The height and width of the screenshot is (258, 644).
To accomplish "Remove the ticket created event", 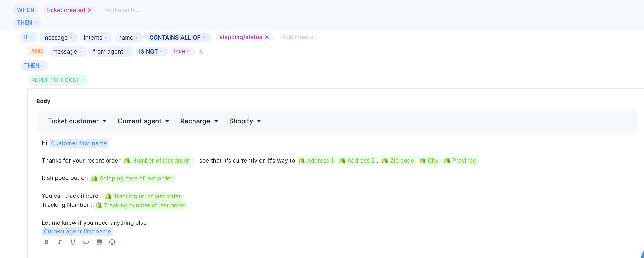I will (x=90, y=10).
